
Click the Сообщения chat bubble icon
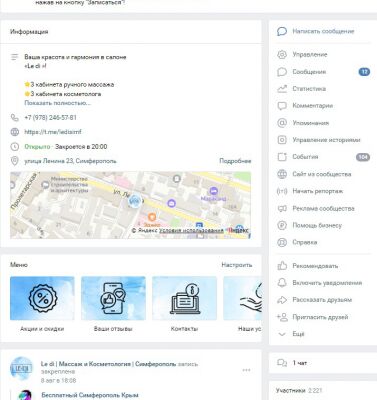[x=282, y=72]
